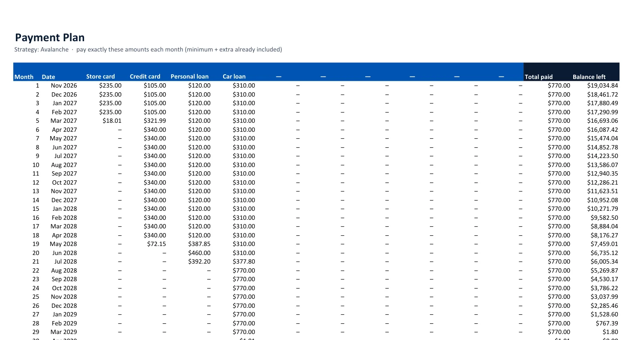This screenshot has height=340, width=644.
Task: Click the "$10,952.08" balance cell
Action: [x=603, y=200]
